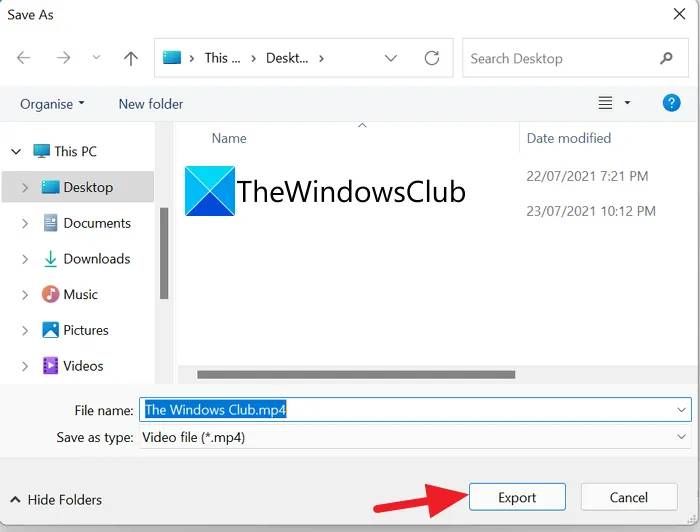Open address bar previous locations dropdown

click(391, 58)
